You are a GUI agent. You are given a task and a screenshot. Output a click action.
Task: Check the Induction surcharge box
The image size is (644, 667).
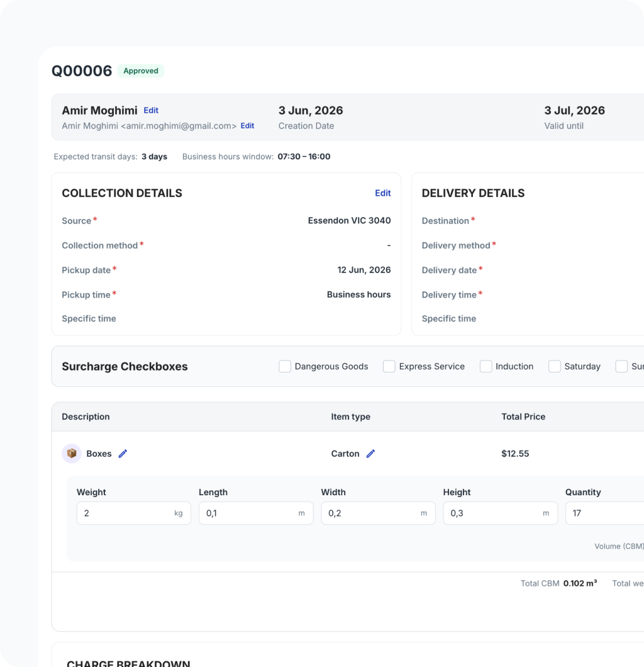486,366
